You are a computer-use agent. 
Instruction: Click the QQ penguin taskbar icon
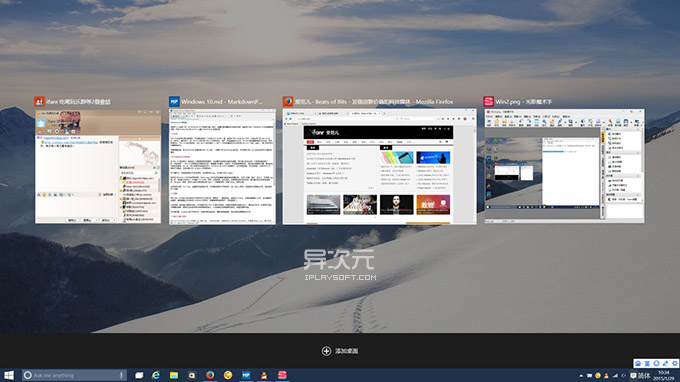pyautogui.click(x=264, y=375)
